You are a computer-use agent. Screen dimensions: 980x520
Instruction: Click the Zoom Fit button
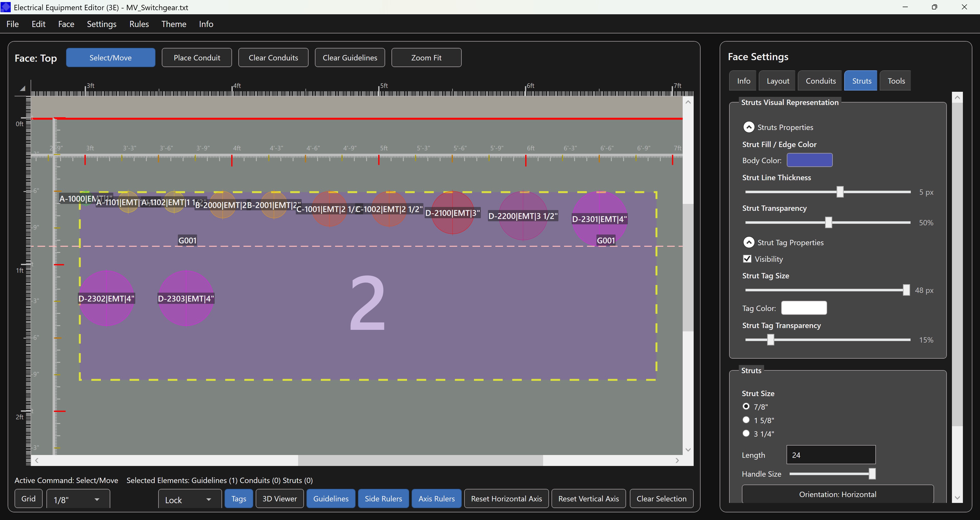click(426, 58)
